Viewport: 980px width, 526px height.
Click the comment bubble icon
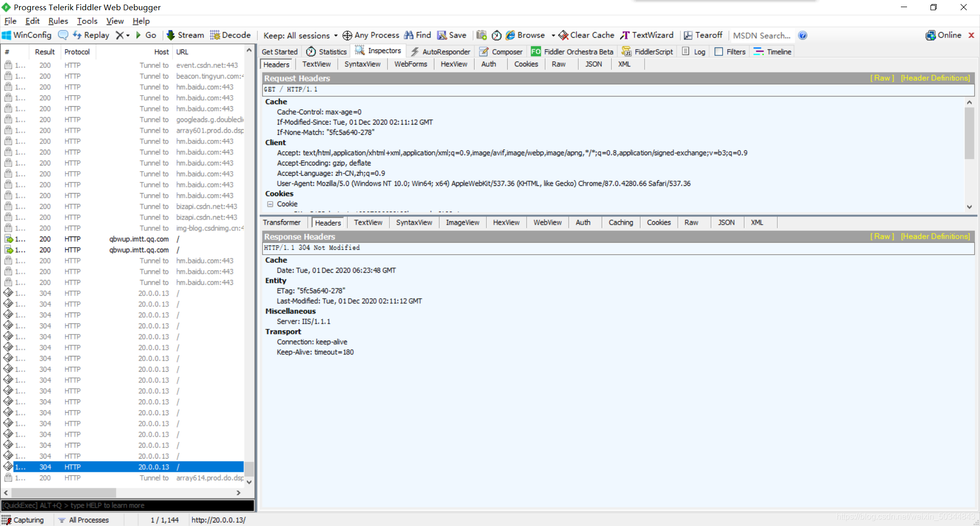[63, 35]
